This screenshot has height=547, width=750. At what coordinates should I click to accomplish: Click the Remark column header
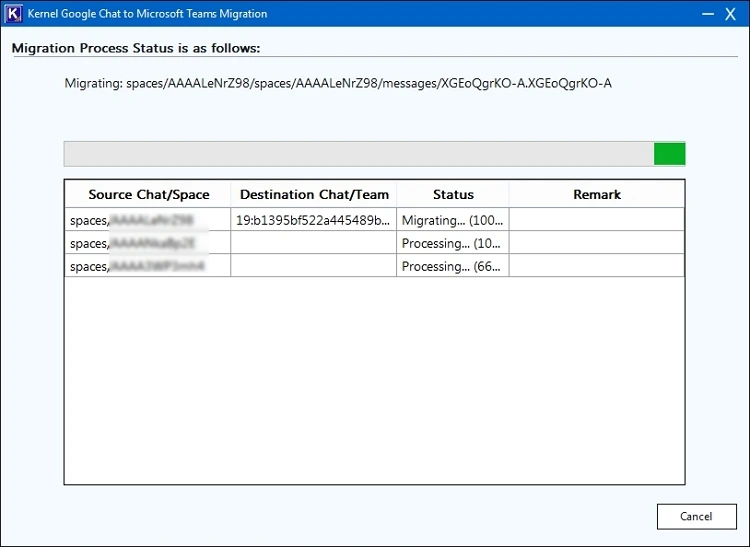click(596, 195)
